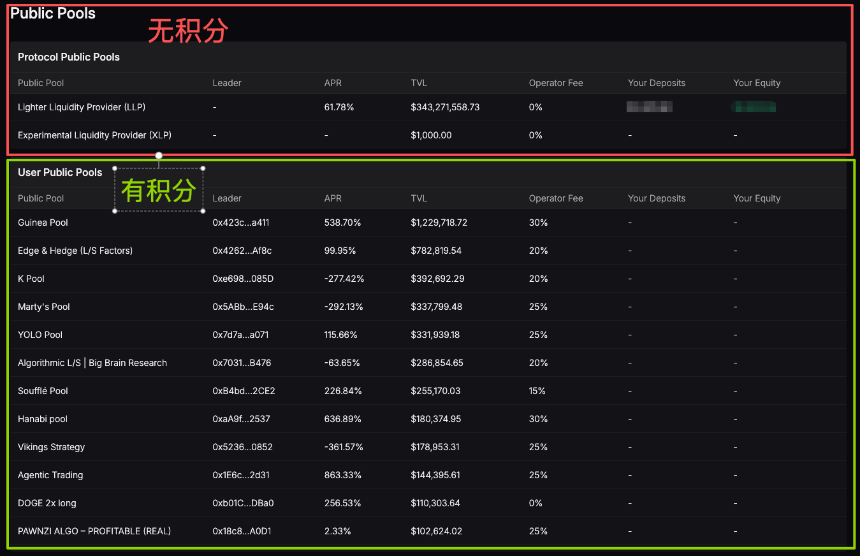The width and height of the screenshot is (860, 556).
Task: Open Algorithmic L/S Big Brain Research pool
Action: pyautogui.click(x=92, y=363)
